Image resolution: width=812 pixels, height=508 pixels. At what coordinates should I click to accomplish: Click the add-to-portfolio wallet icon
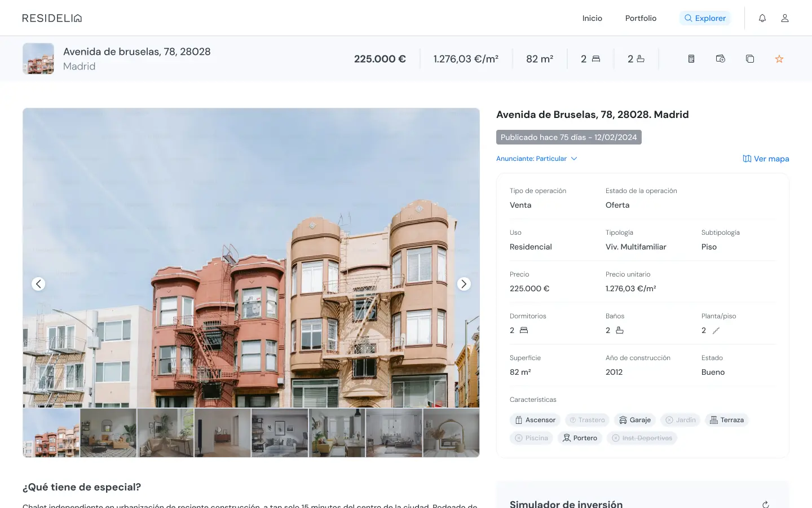pyautogui.click(x=721, y=59)
